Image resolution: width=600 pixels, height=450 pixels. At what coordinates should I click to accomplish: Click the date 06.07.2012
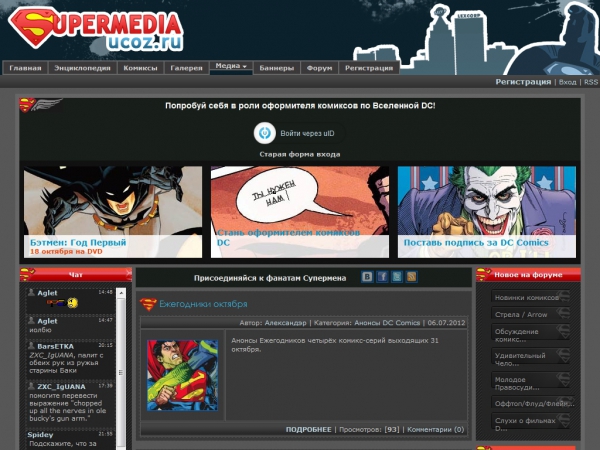click(x=446, y=323)
